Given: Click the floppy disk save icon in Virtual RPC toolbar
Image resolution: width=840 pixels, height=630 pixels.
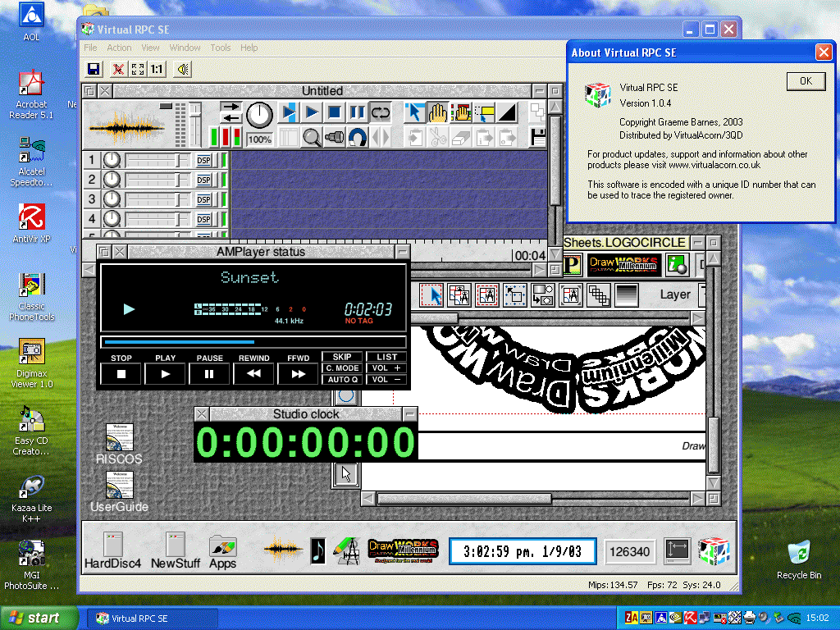Looking at the screenshot, I should coord(94,69).
